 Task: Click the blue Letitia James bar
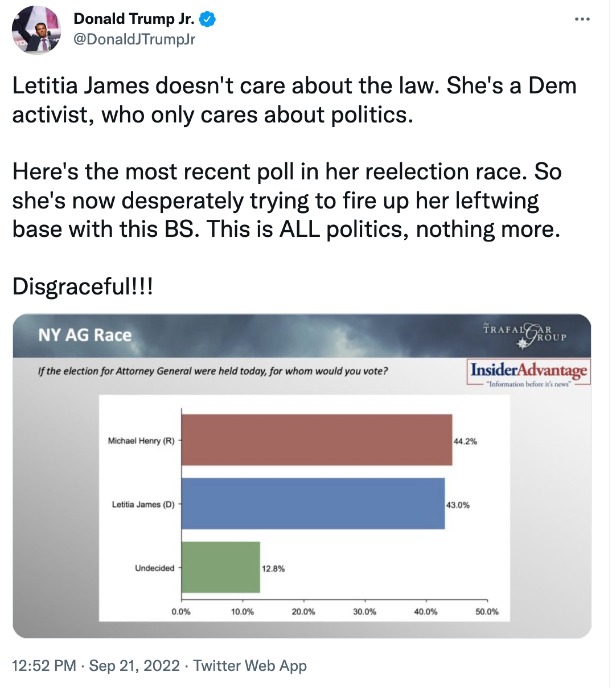[313, 503]
